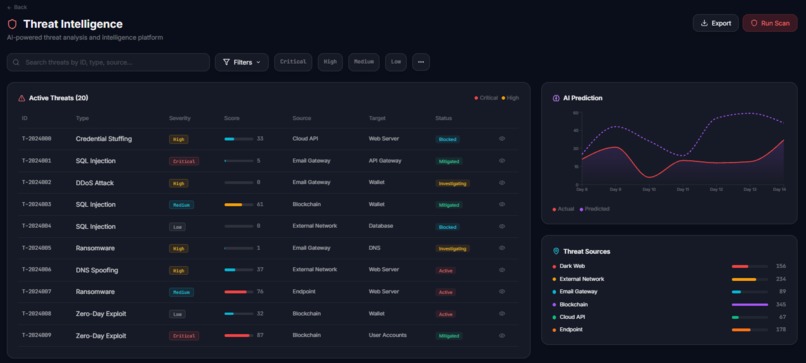Click the User Accounts target of T-2024009
Screen dimensions: 806x363
pyautogui.click(x=388, y=335)
